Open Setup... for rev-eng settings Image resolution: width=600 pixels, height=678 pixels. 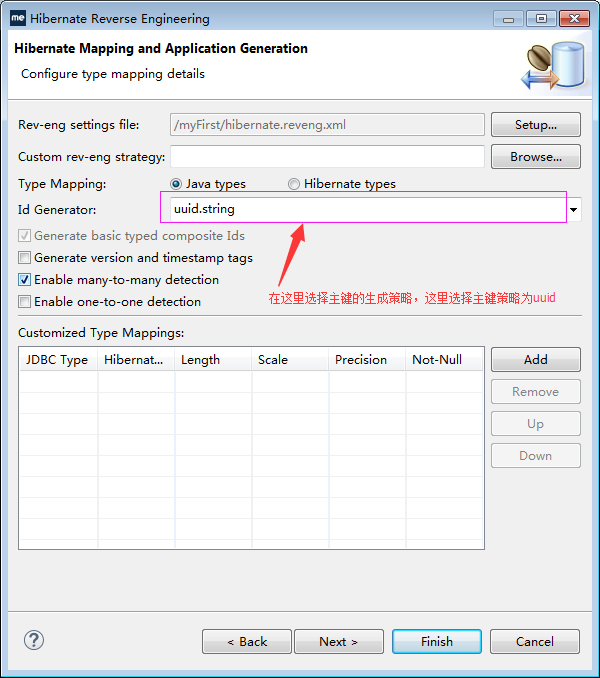(x=536, y=125)
